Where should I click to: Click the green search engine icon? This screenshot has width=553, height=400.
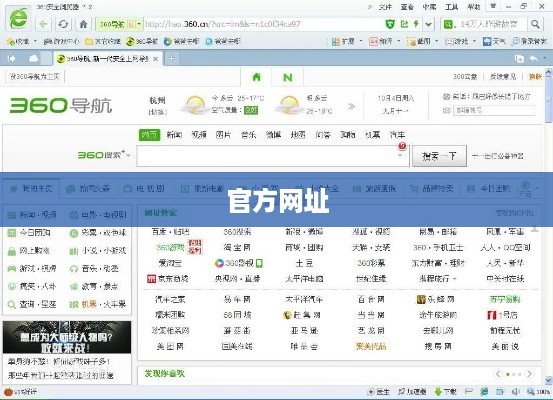click(x=448, y=24)
